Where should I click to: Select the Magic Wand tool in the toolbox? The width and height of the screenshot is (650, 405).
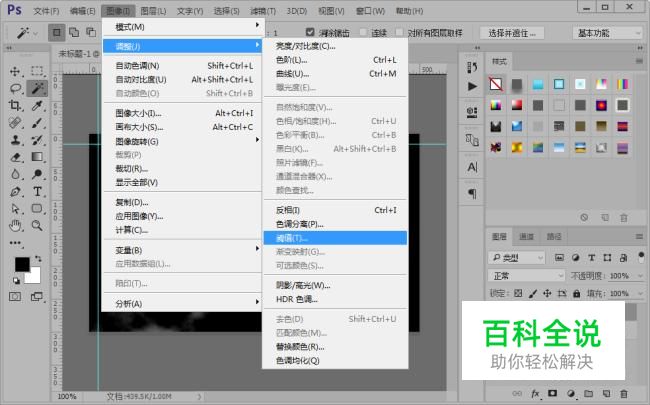click(x=37, y=88)
